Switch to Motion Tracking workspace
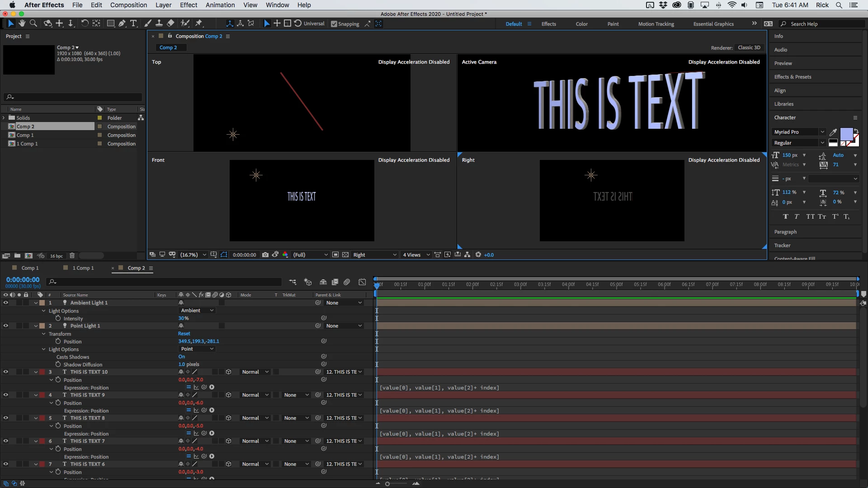The image size is (868, 488). coord(656,24)
